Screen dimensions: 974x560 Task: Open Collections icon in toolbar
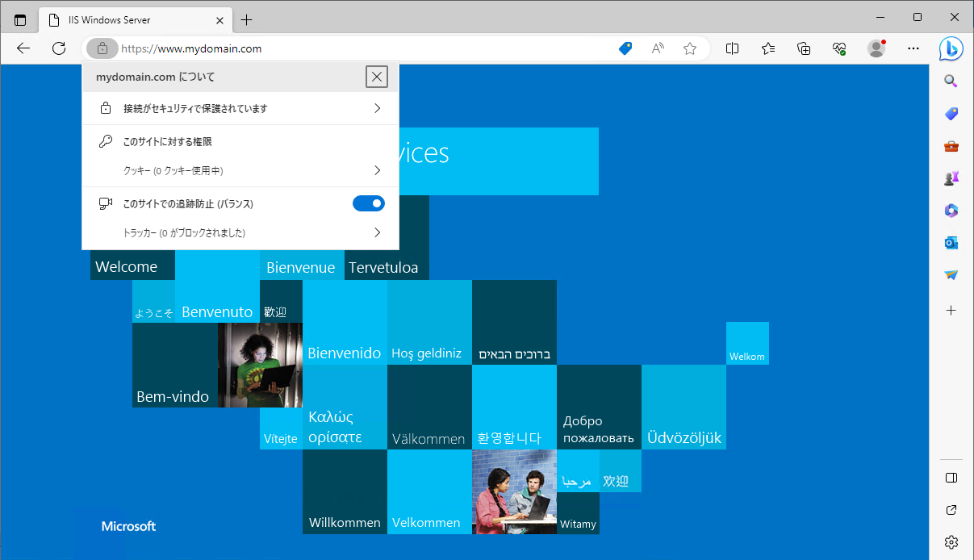tap(804, 48)
